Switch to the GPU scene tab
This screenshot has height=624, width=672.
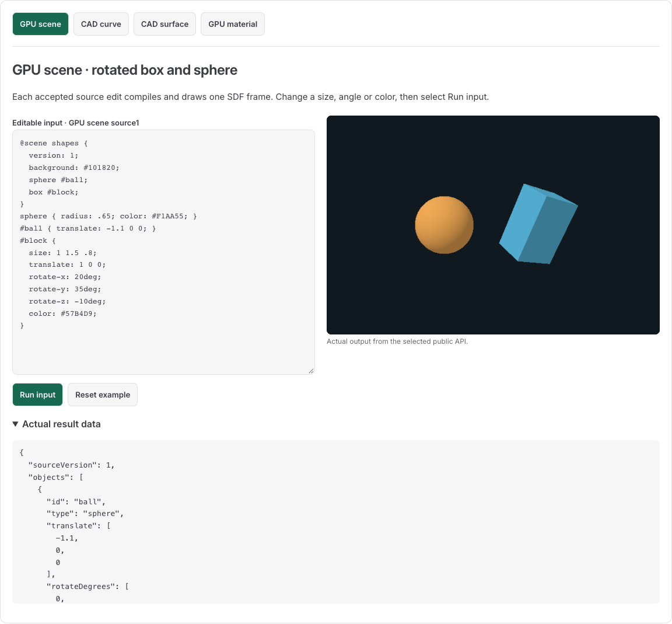(x=40, y=24)
